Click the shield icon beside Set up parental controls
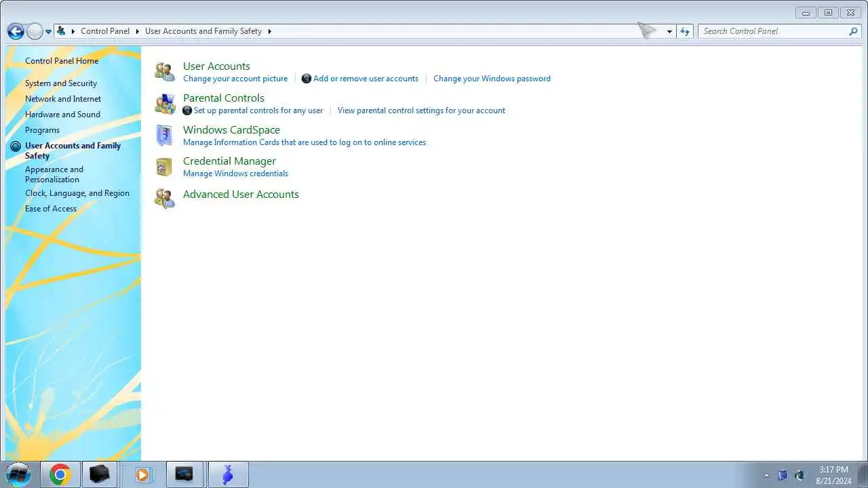The image size is (868, 488). coord(188,110)
